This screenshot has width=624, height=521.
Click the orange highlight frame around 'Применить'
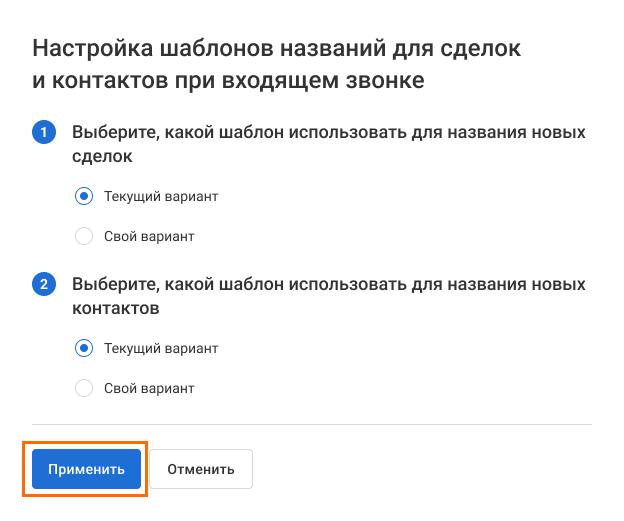pyautogui.click(x=86, y=494)
